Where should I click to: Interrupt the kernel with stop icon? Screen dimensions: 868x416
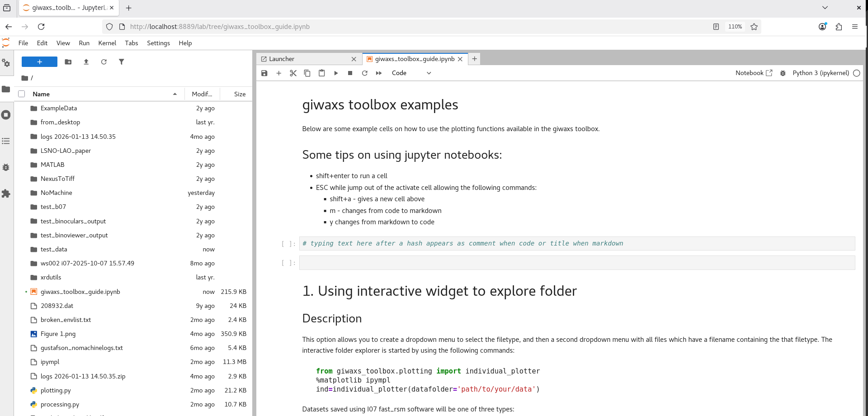(x=350, y=73)
